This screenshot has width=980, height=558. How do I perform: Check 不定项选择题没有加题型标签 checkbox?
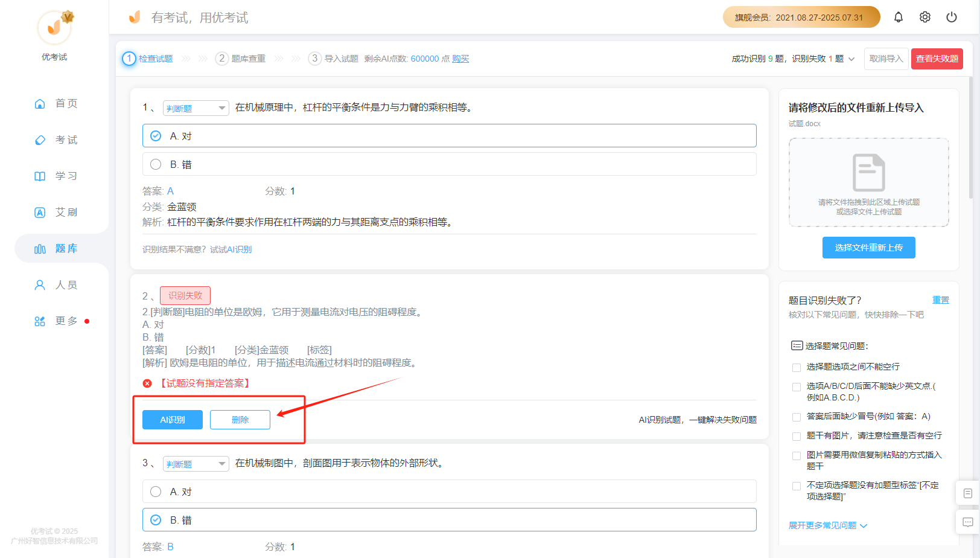[x=797, y=486]
